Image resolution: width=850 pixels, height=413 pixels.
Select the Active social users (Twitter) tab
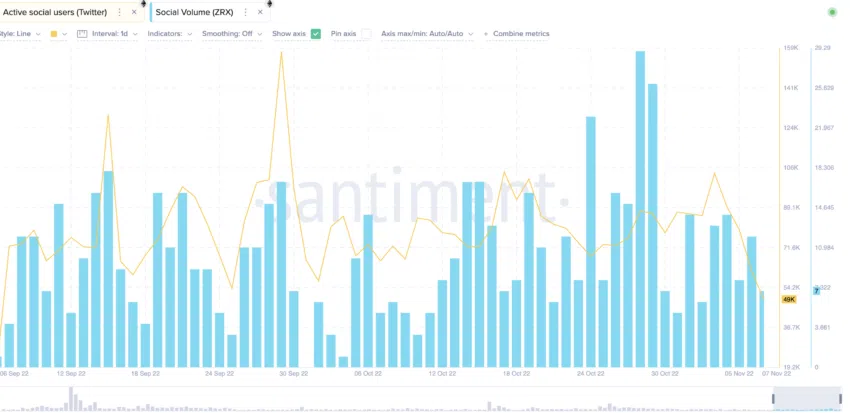[x=55, y=12]
